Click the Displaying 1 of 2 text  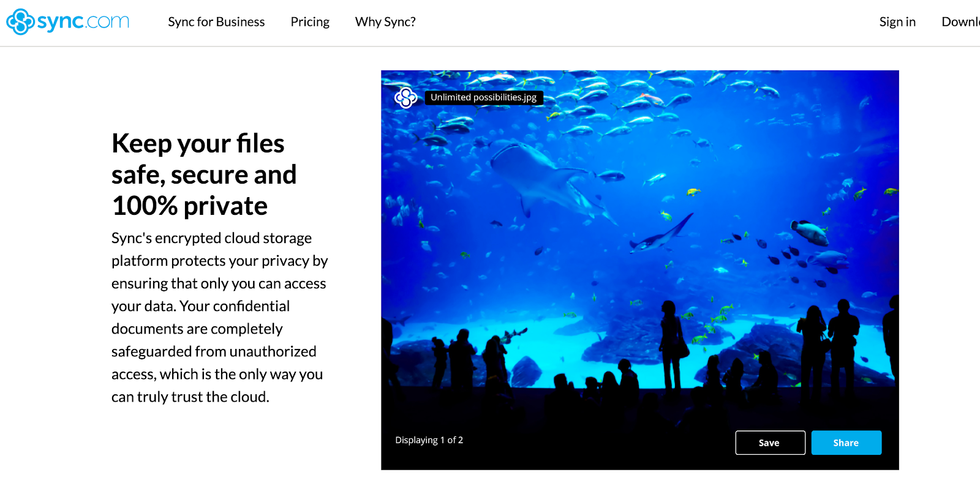[x=429, y=440]
